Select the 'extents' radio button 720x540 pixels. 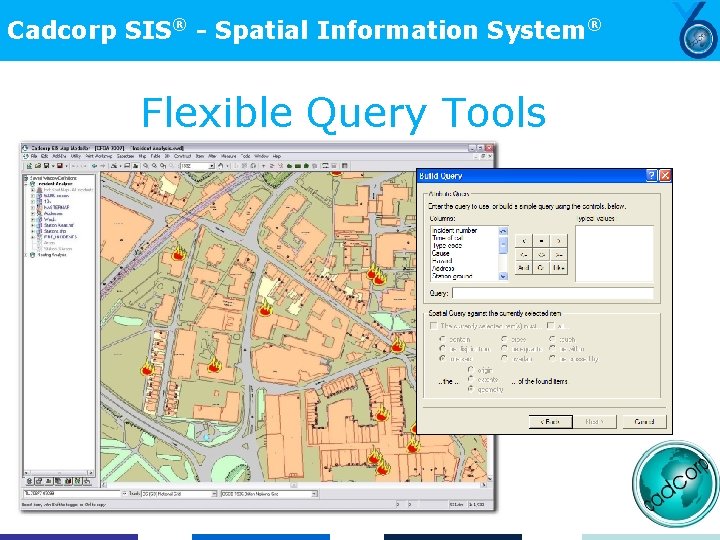point(471,379)
